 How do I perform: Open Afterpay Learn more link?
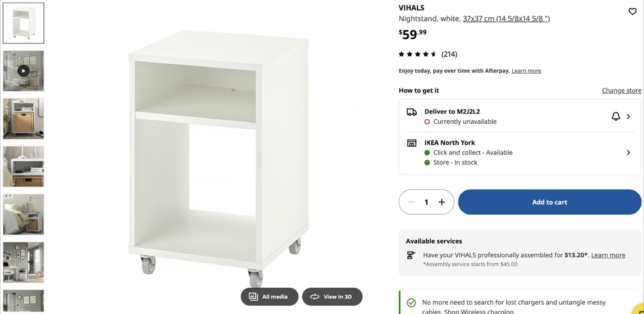click(x=526, y=71)
